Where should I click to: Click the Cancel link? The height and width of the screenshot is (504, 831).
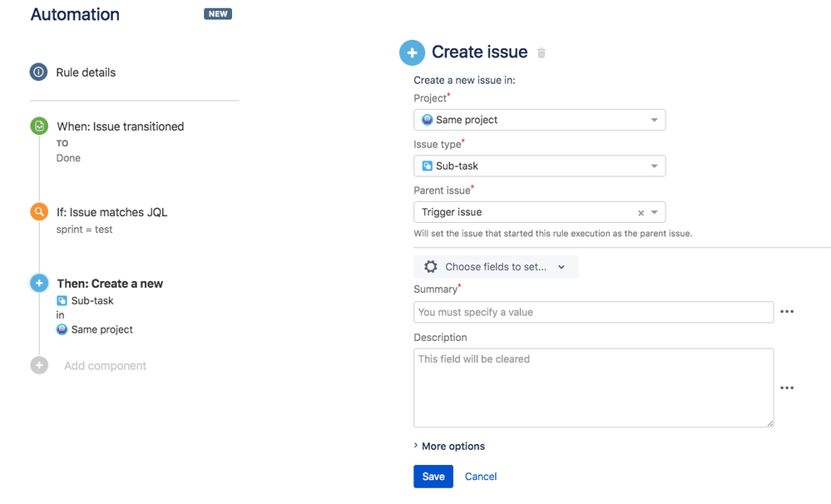(x=480, y=476)
